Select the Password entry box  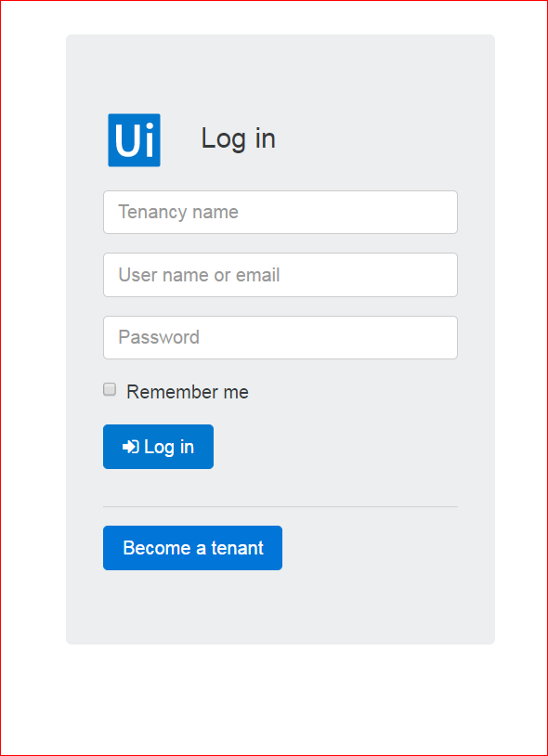coord(280,337)
